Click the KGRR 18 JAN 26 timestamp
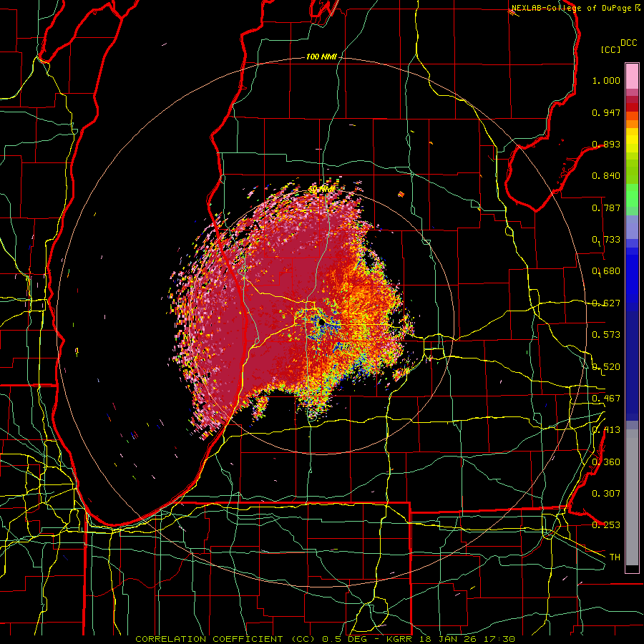Viewport: 644px width, 644px height. click(451, 639)
